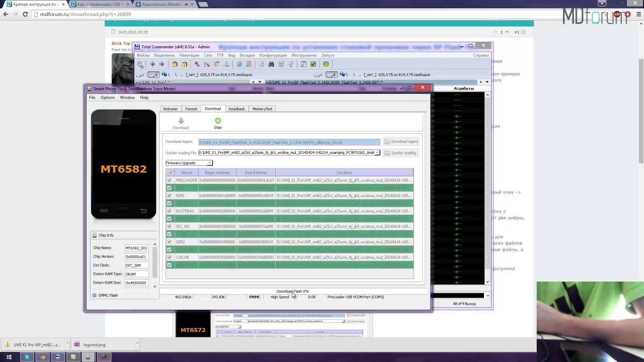Switch to the Format tab
Viewport: 644px width, 362px height.
191,109
